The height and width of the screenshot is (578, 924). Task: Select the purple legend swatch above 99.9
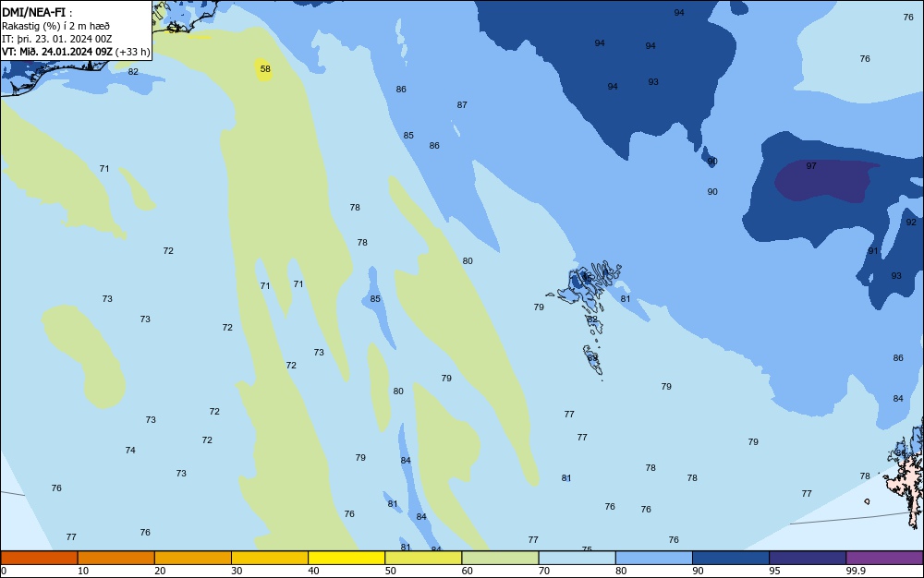(884, 558)
